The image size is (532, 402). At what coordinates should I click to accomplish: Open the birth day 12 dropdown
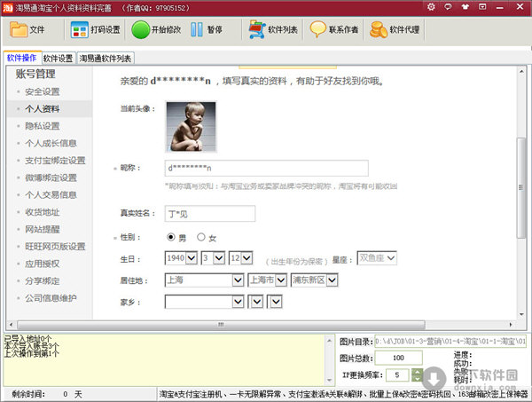[x=246, y=258]
